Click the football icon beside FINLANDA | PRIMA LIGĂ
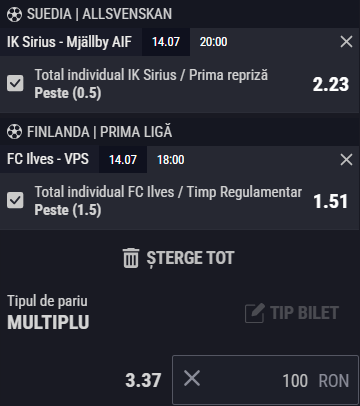This screenshot has height=406, width=360. (14, 132)
